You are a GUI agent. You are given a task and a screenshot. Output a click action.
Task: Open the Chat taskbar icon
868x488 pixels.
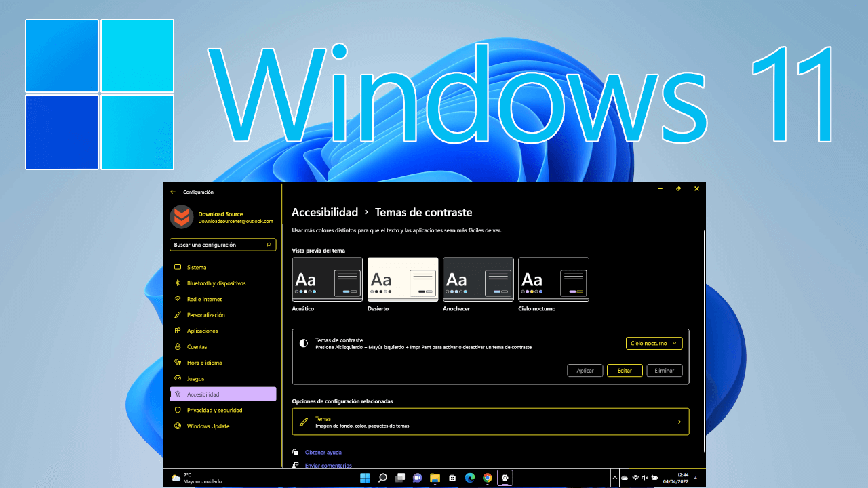tap(418, 478)
